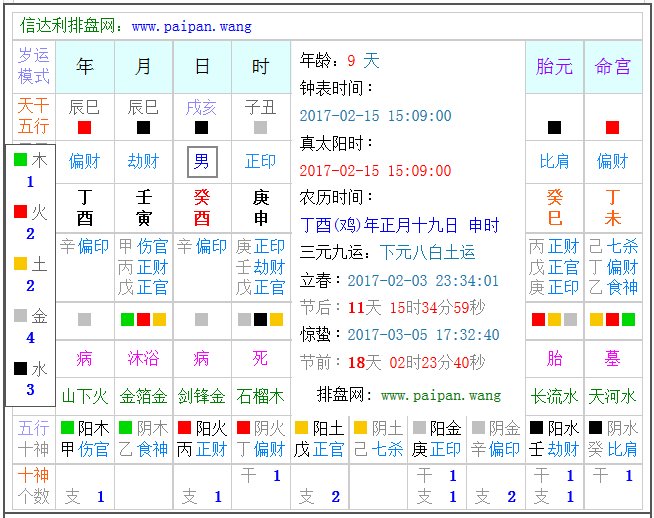This screenshot has width=654, height=518.
Task: Click the orange 癸巳 胎元 pillar
Action: (x=554, y=208)
